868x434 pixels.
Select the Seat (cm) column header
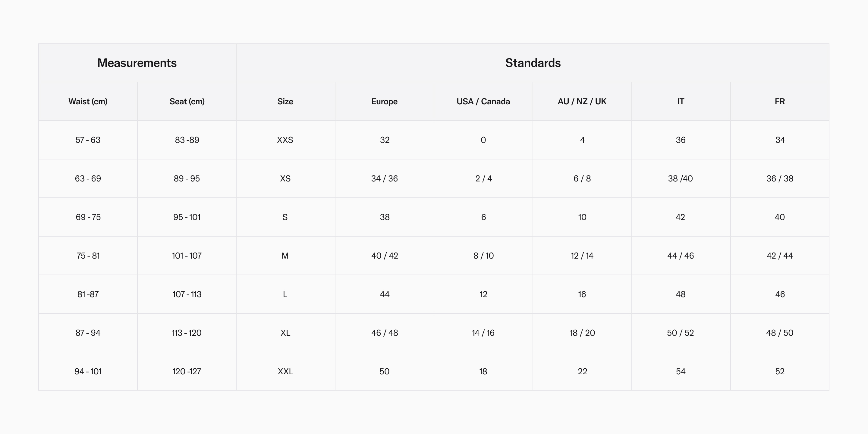coord(187,102)
